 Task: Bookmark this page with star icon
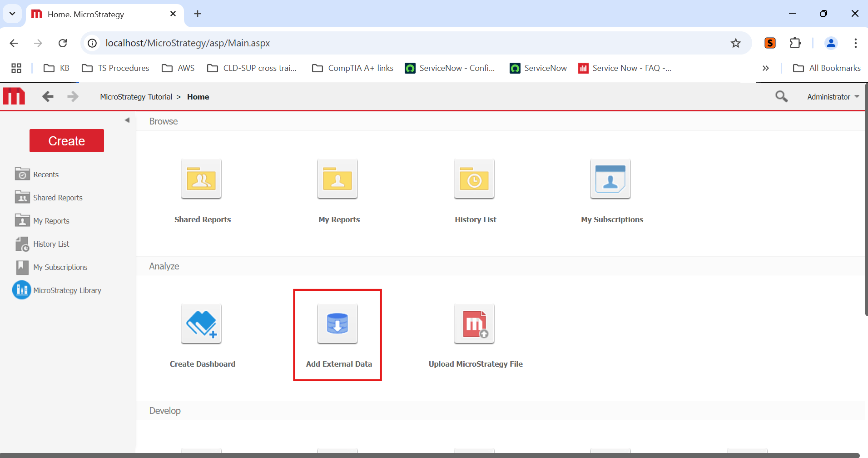pyautogui.click(x=735, y=43)
